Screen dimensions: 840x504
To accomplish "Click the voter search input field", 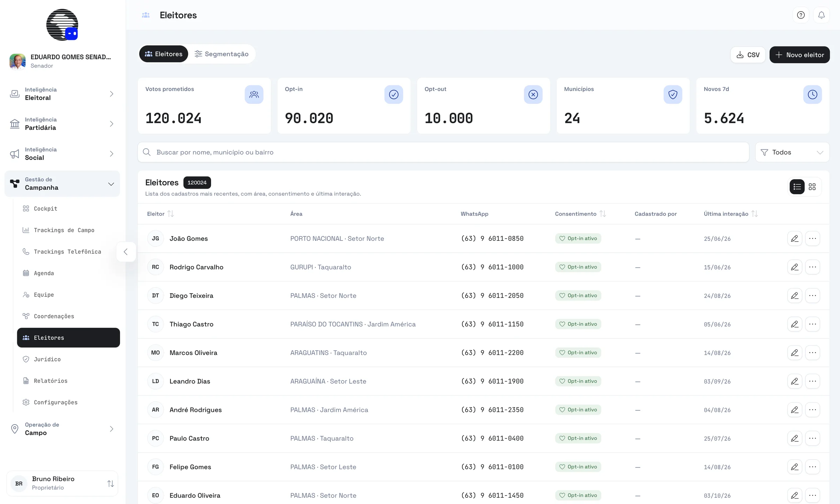I will (x=443, y=152).
